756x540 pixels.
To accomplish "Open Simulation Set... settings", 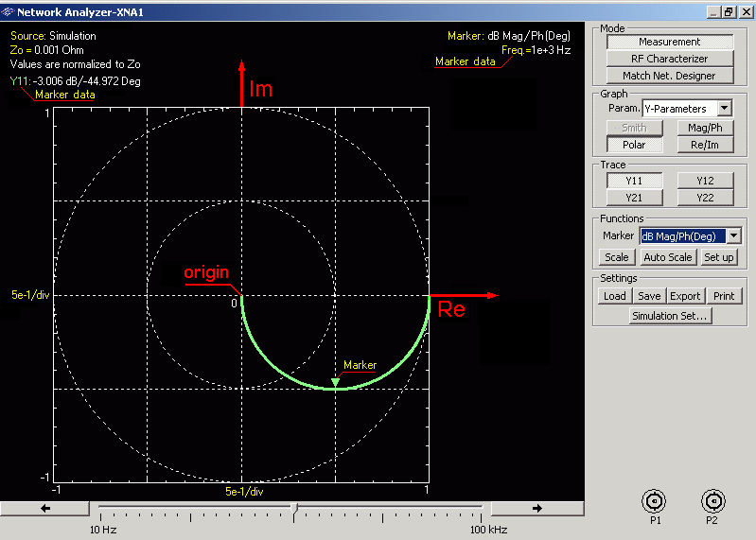I will pyautogui.click(x=670, y=316).
